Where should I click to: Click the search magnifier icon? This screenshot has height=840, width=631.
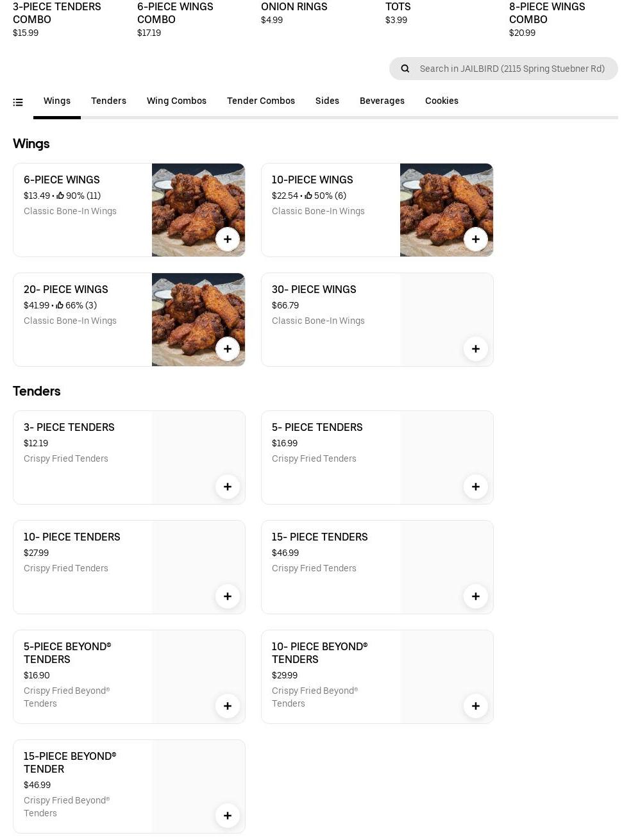coord(405,69)
